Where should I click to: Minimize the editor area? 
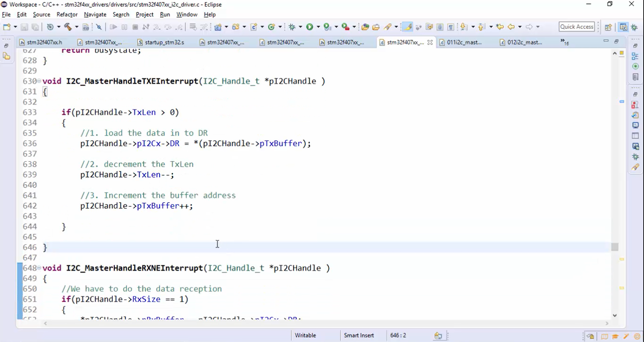pos(606,41)
